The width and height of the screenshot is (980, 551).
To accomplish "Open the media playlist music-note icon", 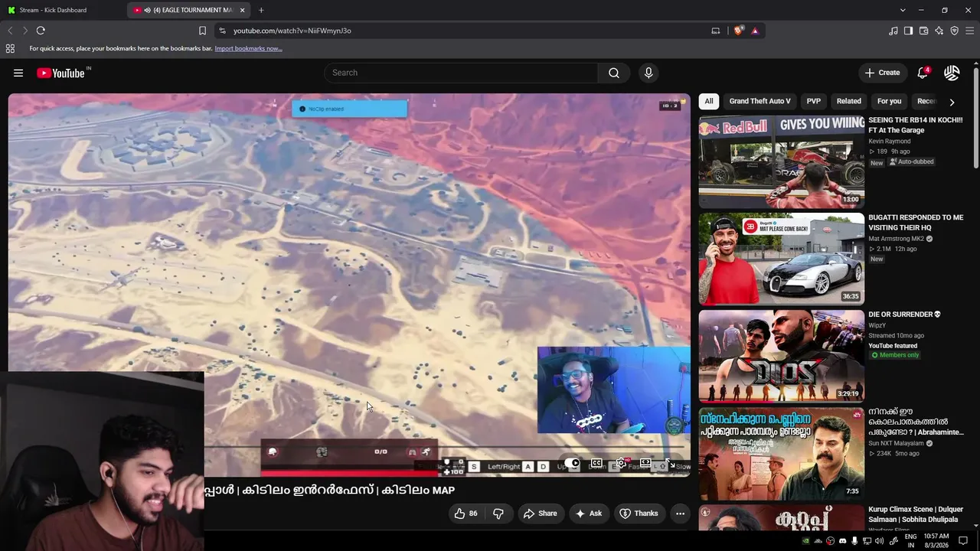I will pyautogui.click(x=893, y=31).
